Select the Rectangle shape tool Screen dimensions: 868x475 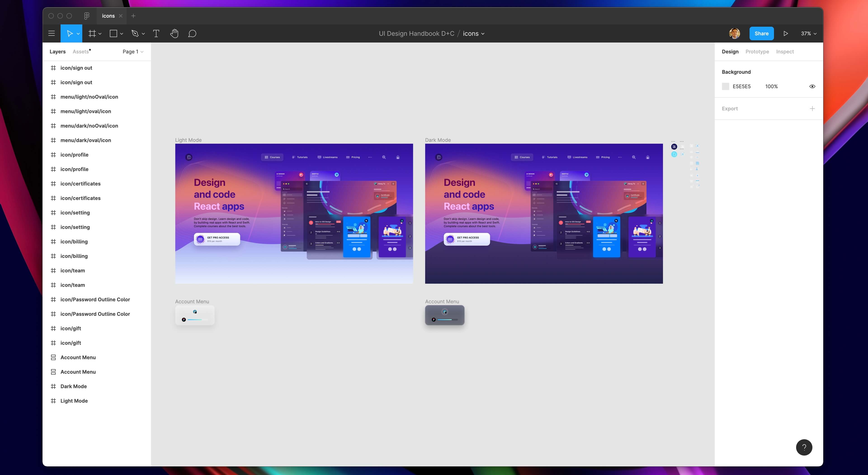click(113, 33)
